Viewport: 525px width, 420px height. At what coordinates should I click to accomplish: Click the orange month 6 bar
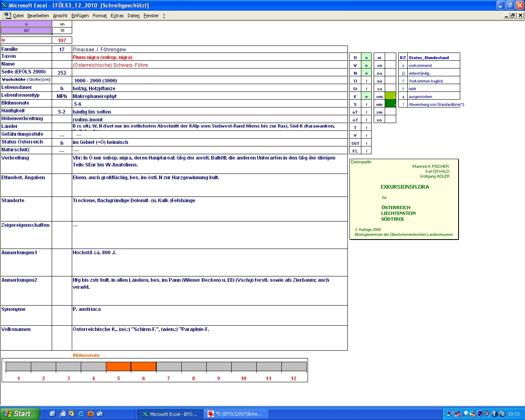coord(144,367)
